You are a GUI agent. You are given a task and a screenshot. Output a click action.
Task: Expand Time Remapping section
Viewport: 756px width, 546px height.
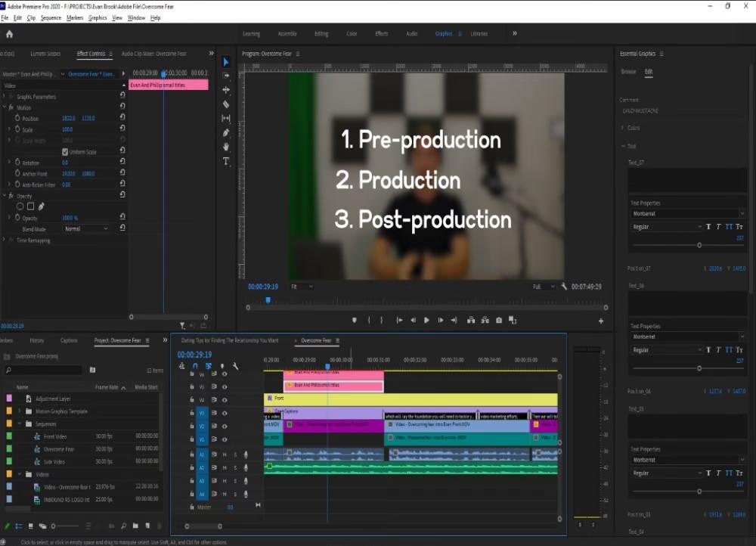coord(5,240)
